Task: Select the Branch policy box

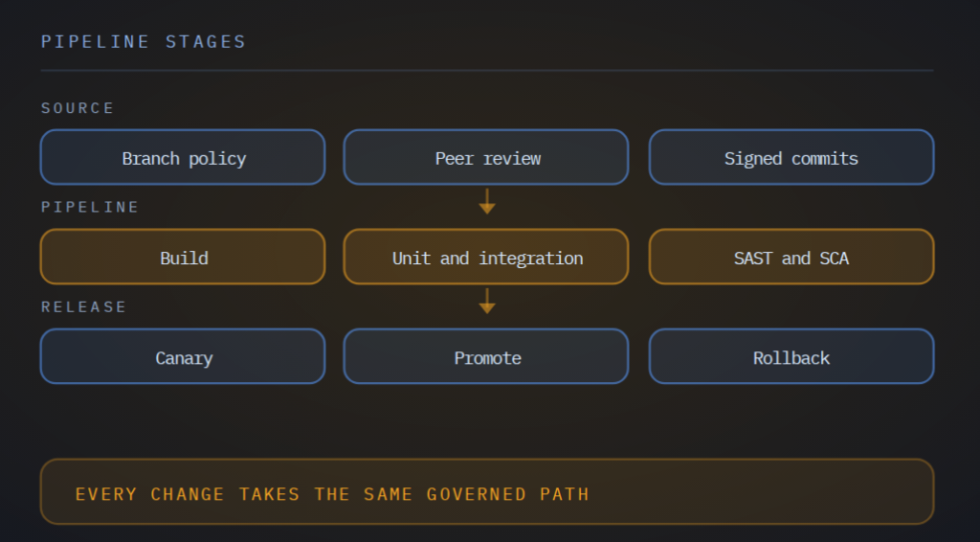Action: [183, 157]
